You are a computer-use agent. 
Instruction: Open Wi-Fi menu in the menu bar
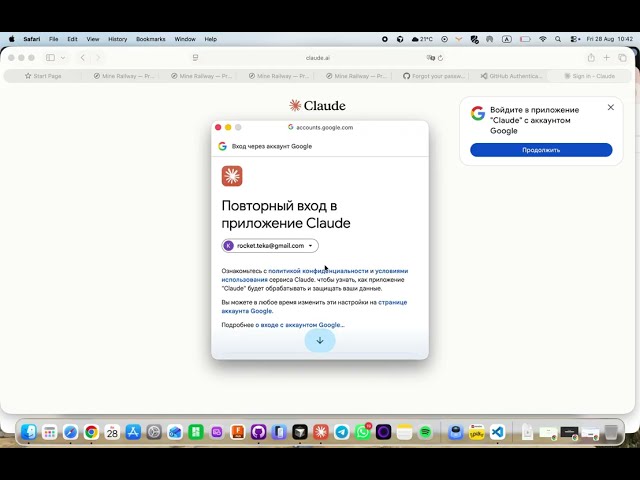(x=543, y=39)
